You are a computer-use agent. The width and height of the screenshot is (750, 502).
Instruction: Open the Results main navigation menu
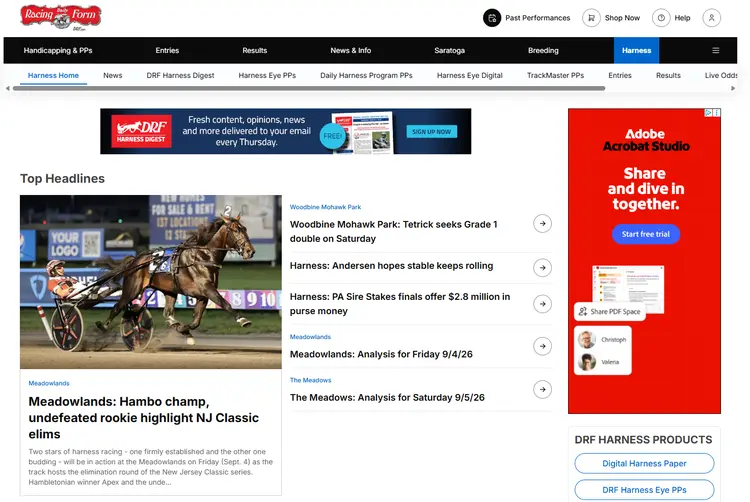click(x=254, y=50)
